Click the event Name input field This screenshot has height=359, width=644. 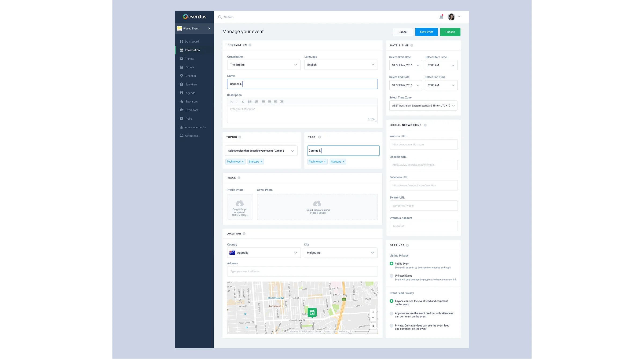click(302, 84)
